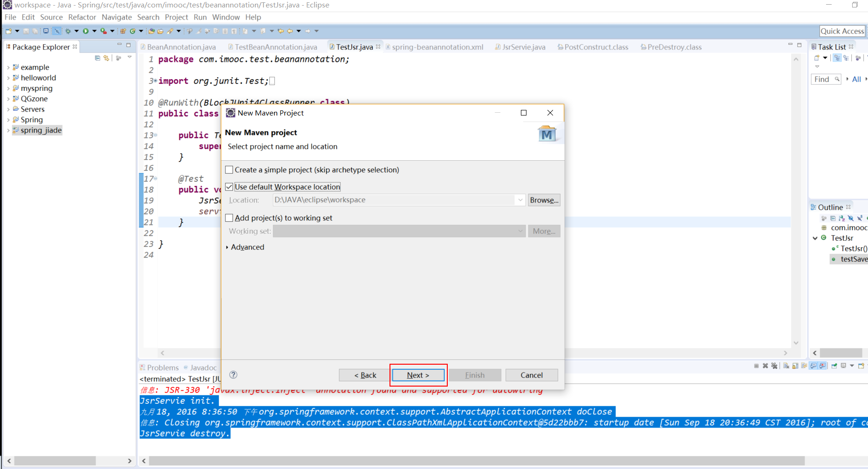Open the File menu
Image resolution: width=868 pixels, height=469 pixels.
(x=10, y=17)
